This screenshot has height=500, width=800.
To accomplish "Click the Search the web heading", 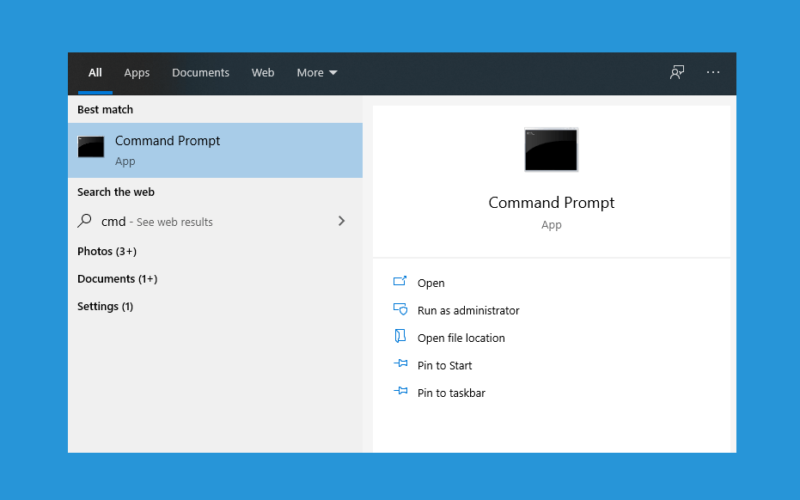I will click(116, 192).
